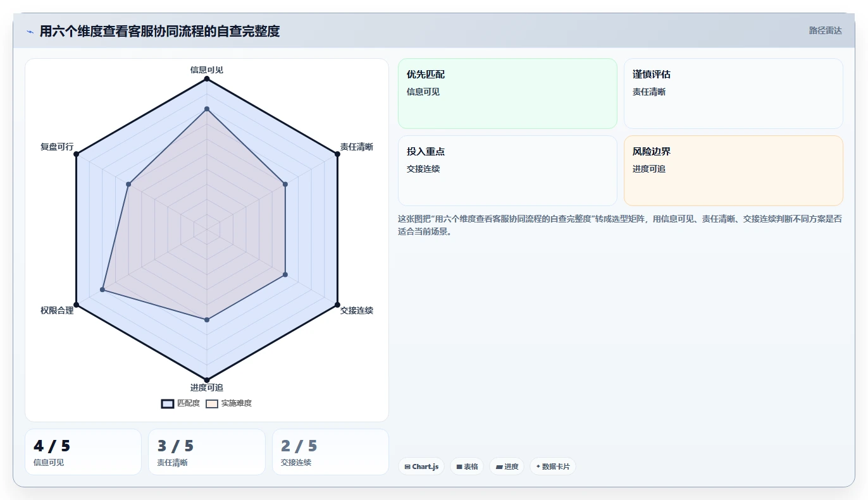Click 进度可追 text inside 风险边界 card

point(649,169)
